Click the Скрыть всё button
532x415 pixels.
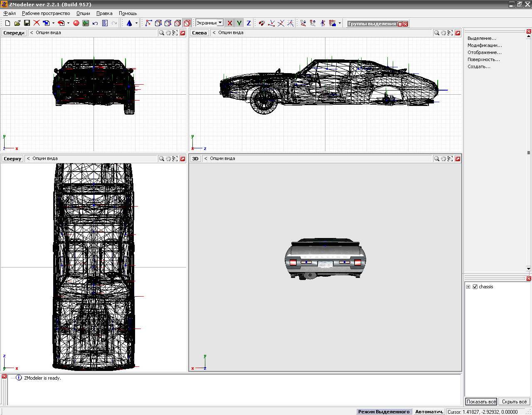pos(514,402)
